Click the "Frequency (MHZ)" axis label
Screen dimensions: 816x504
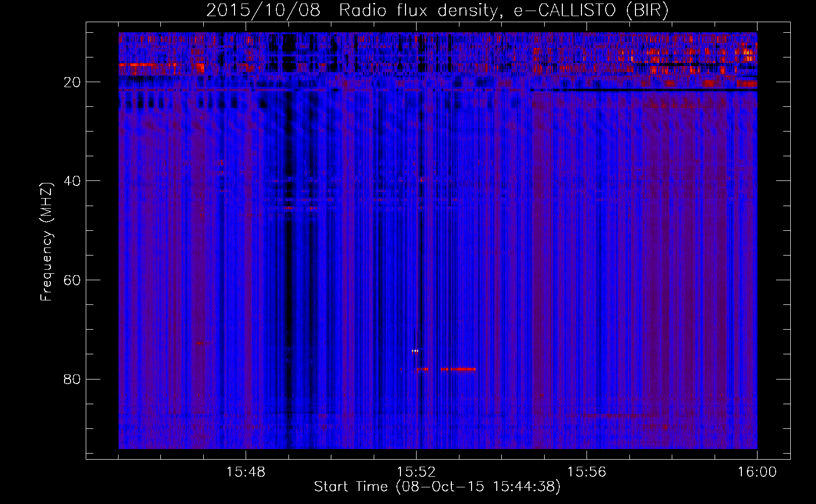pyautogui.click(x=46, y=242)
